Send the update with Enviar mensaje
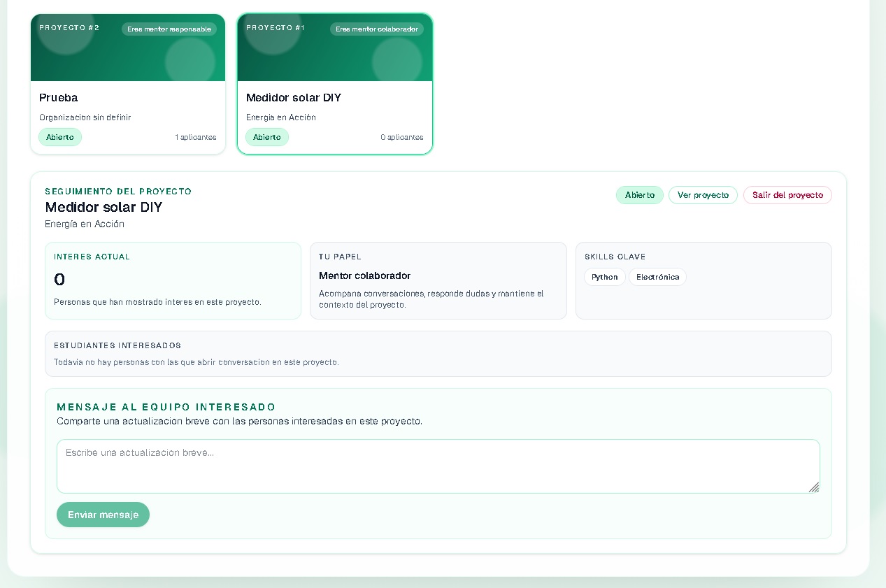This screenshot has width=886, height=588. point(103,515)
